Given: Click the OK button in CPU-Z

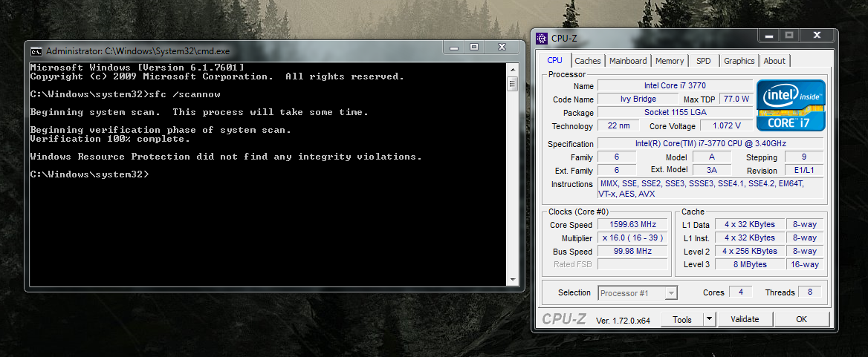Looking at the screenshot, I should (x=802, y=319).
